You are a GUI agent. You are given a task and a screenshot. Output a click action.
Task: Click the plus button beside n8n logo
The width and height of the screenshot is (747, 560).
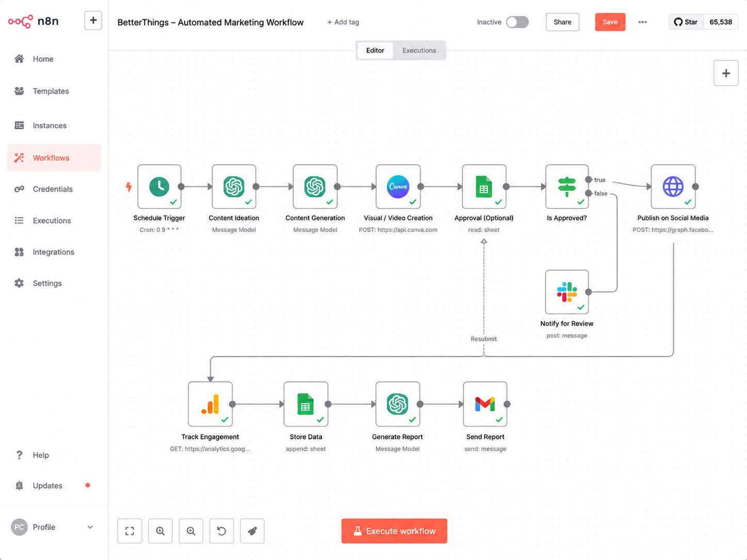click(93, 21)
